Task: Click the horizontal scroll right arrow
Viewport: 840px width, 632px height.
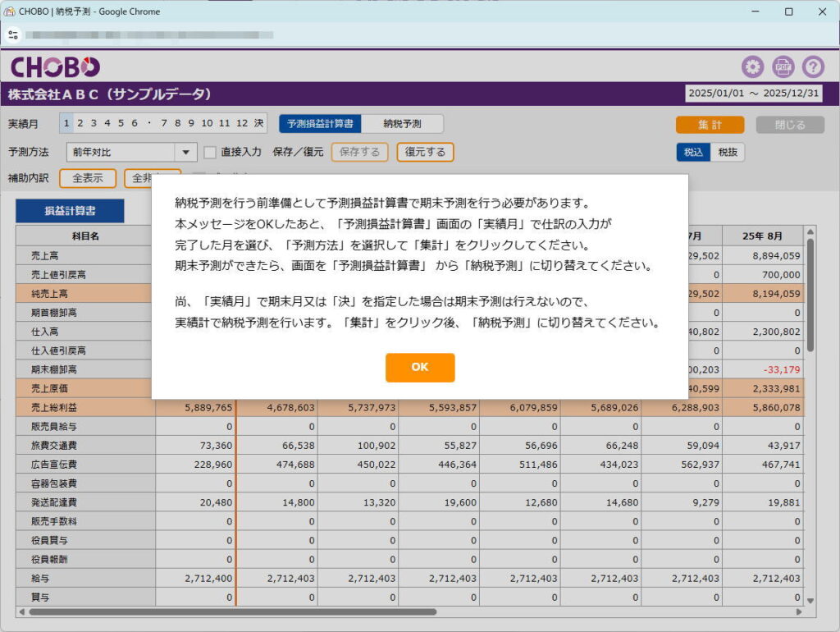Action: [x=799, y=611]
